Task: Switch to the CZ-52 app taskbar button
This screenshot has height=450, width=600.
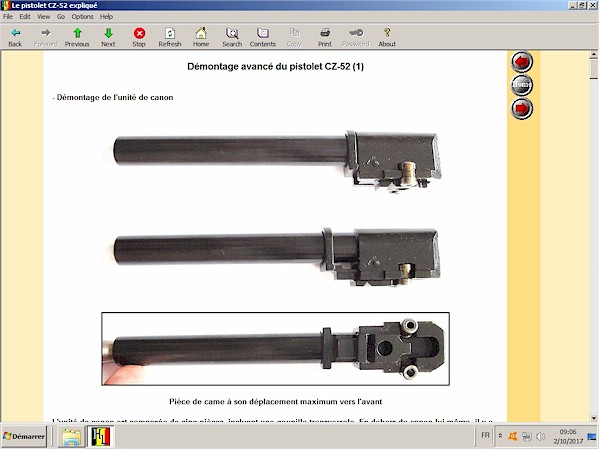Action: coord(101,437)
